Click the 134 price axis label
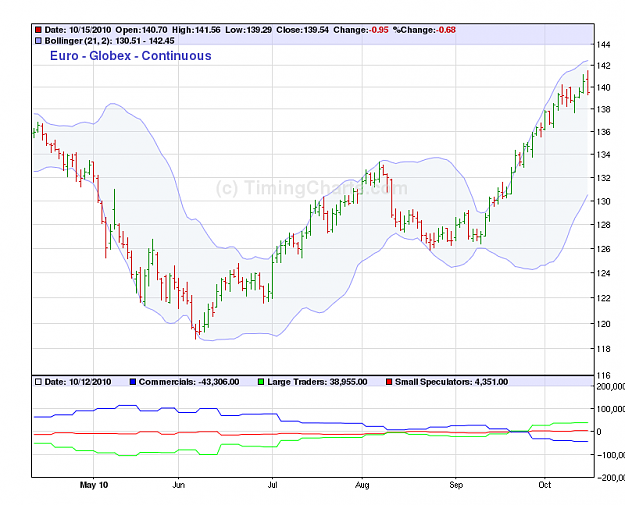Image resolution: width=625 pixels, height=505 pixels. point(603,155)
